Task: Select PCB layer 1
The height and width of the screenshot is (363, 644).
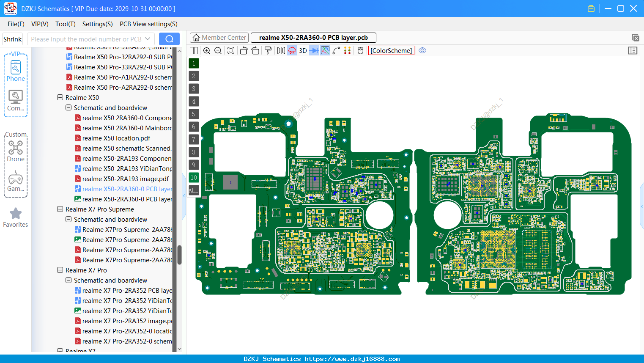Action: point(194,63)
